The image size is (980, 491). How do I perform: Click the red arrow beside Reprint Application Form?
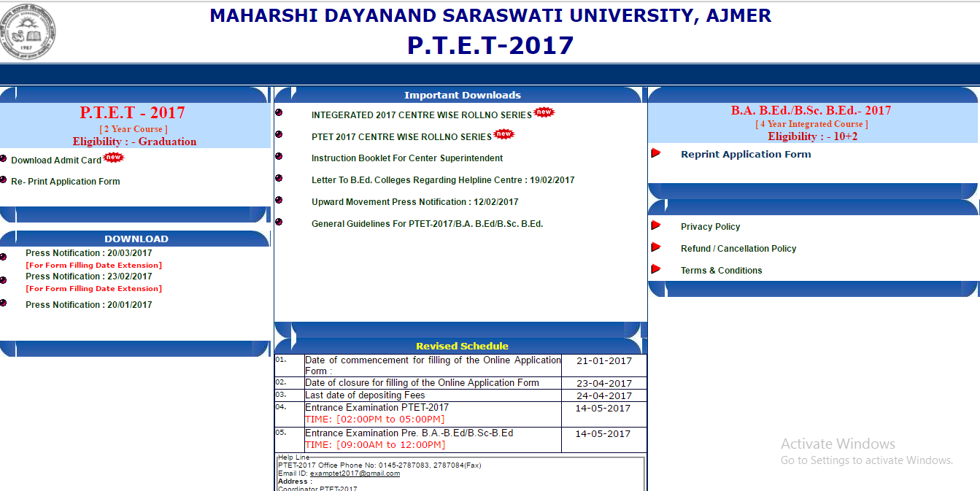pyautogui.click(x=656, y=153)
